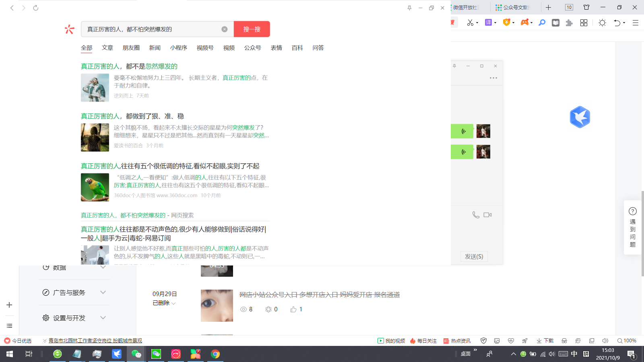This screenshot has width=644, height=362.
Task: Open the browser apps grid icon
Action: coord(584,23)
